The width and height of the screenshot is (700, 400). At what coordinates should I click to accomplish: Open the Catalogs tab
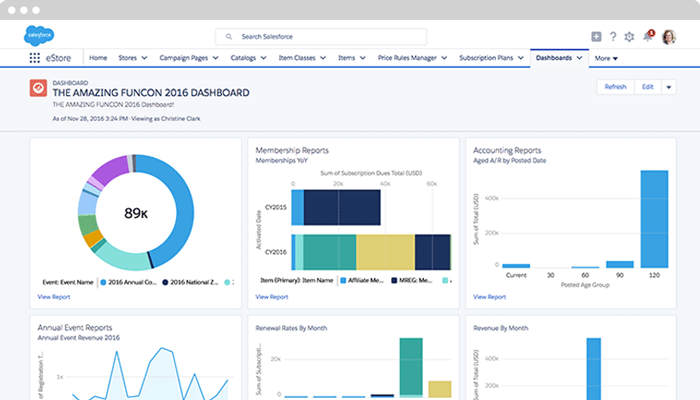coord(243,58)
